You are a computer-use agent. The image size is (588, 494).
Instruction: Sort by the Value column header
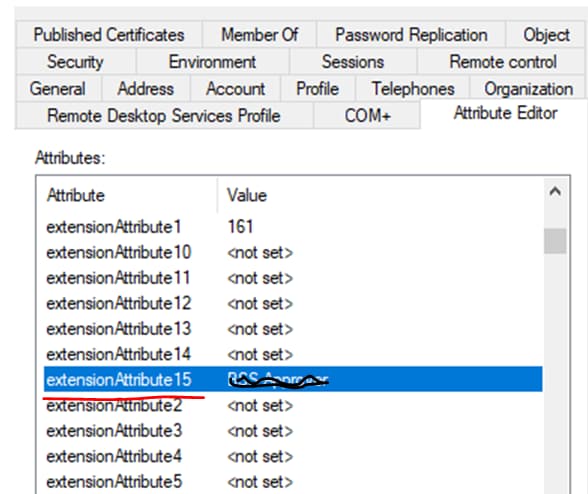[380, 195]
